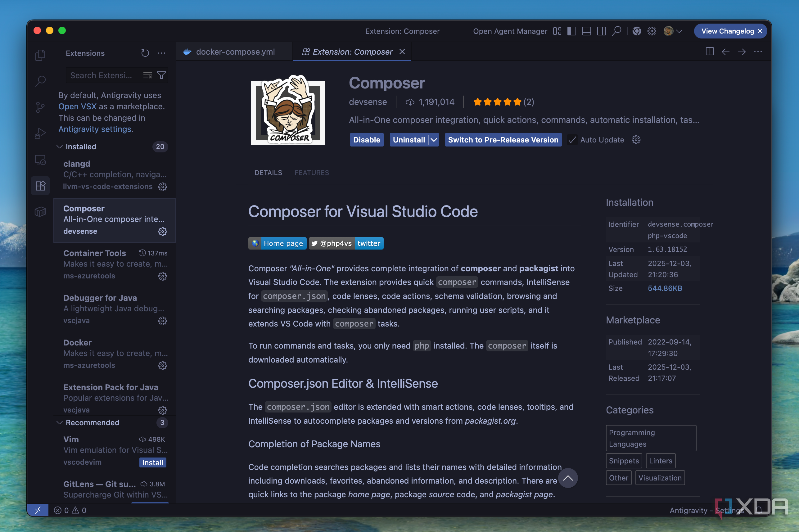The image size is (799, 532).
Task: Disable the Composer extension
Action: (367, 140)
